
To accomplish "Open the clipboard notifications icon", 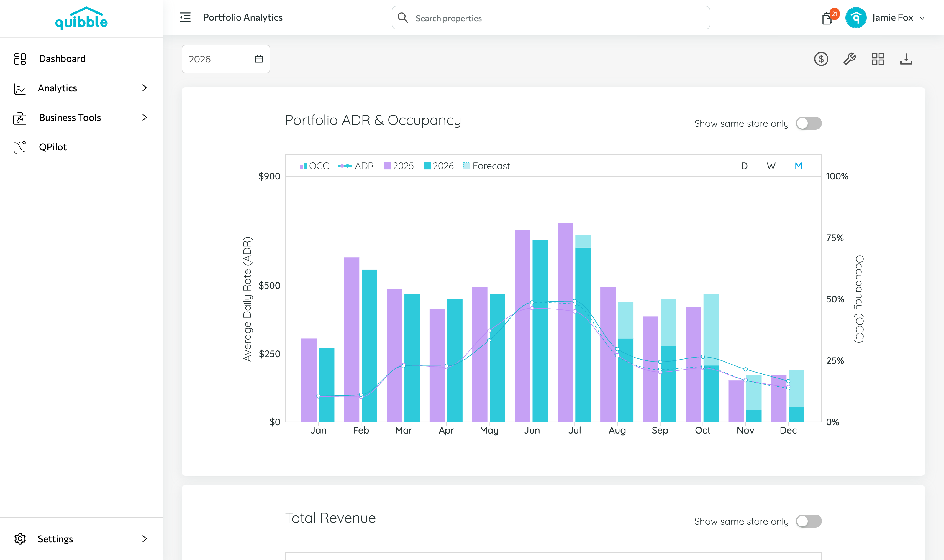I will click(x=827, y=18).
